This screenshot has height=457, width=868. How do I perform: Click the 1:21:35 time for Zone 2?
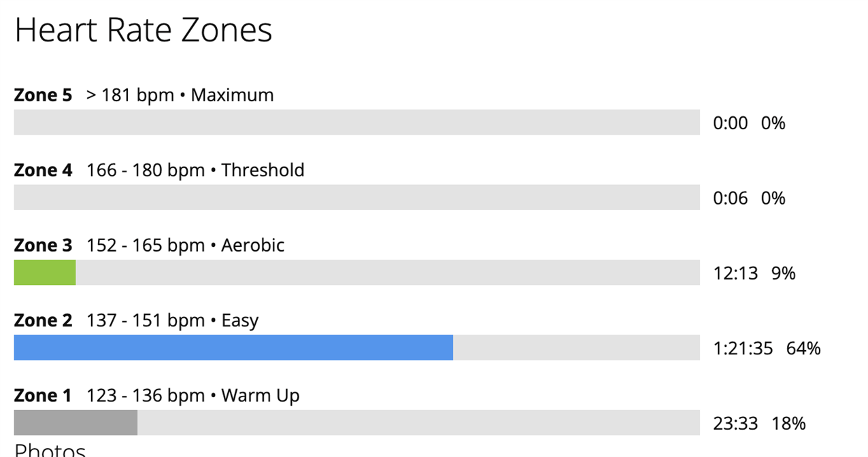(743, 349)
